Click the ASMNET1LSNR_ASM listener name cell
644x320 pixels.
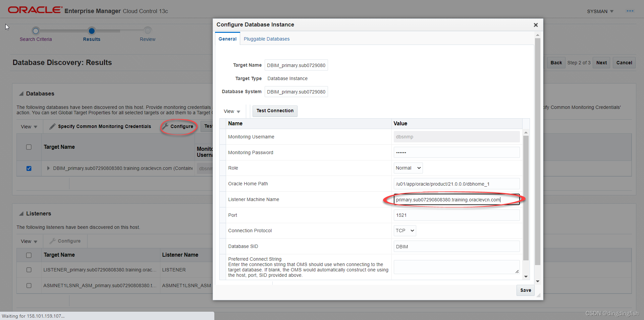point(186,285)
